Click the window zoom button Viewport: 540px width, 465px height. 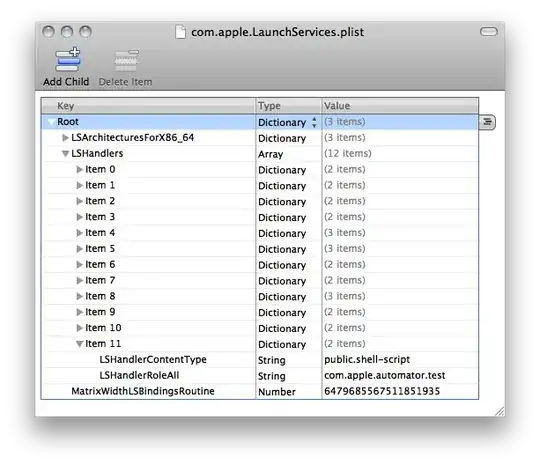point(85,32)
